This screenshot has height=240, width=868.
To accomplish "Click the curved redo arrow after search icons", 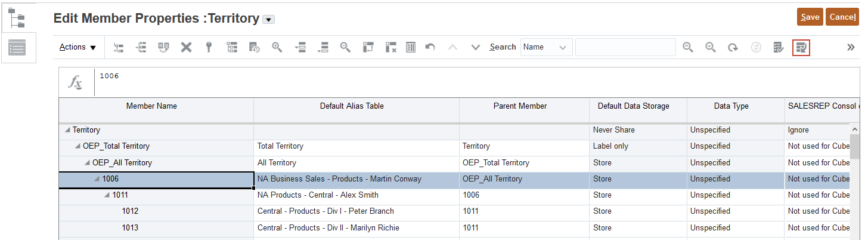I will [733, 47].
